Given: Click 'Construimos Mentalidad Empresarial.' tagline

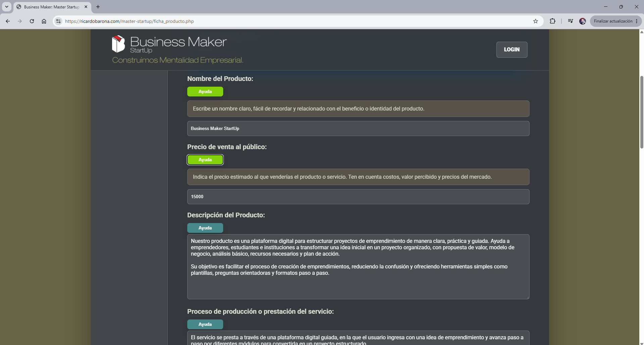Looking at the screenshot, I should (178, 60).
